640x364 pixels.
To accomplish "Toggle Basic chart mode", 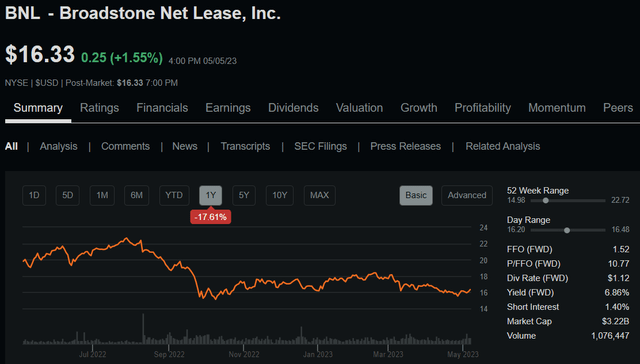I will [x=416, y=195].
